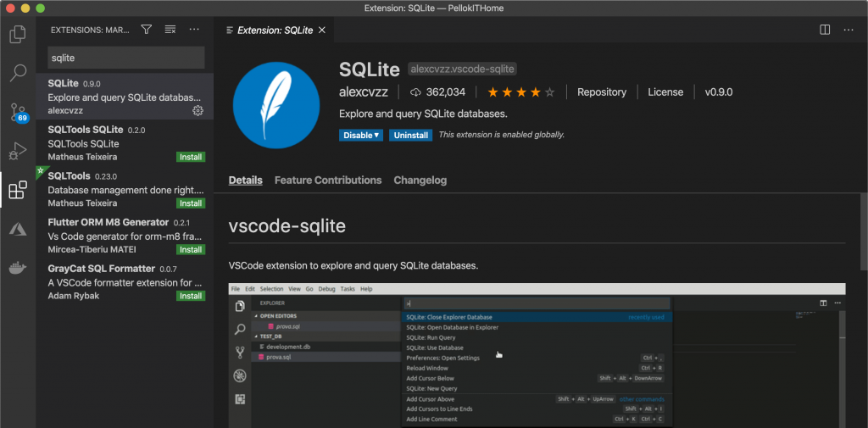Click the 362,034 install count

[437, 92]
